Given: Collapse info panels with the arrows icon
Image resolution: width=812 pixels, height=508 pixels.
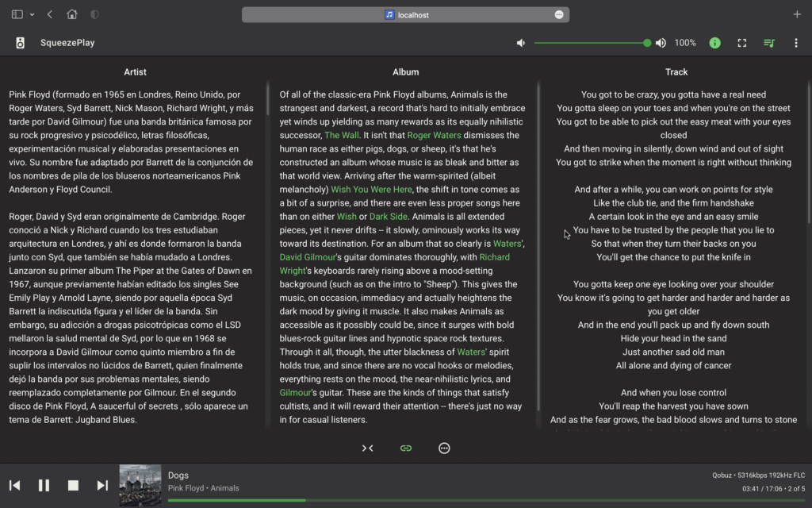Looking at the screenshot, I should [368, 448].
